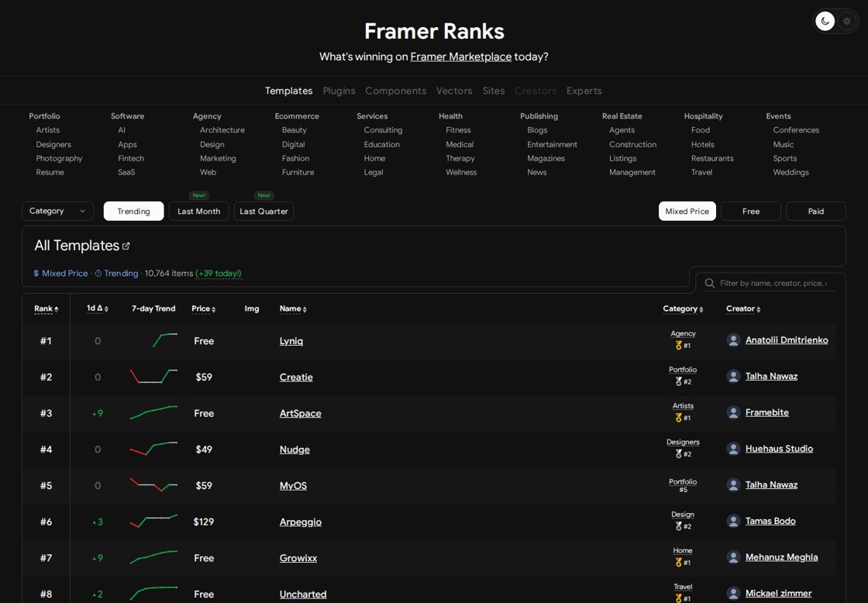The height and width of the screenshot is (603, 868).
Task: Sort table by Rank column
Action: (x=46, y=309)
